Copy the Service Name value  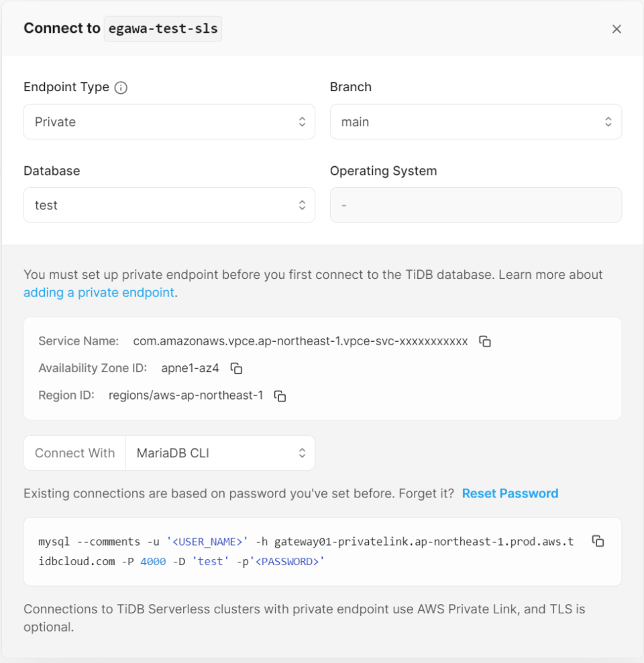pyautogui.click(x=484, y=341)
